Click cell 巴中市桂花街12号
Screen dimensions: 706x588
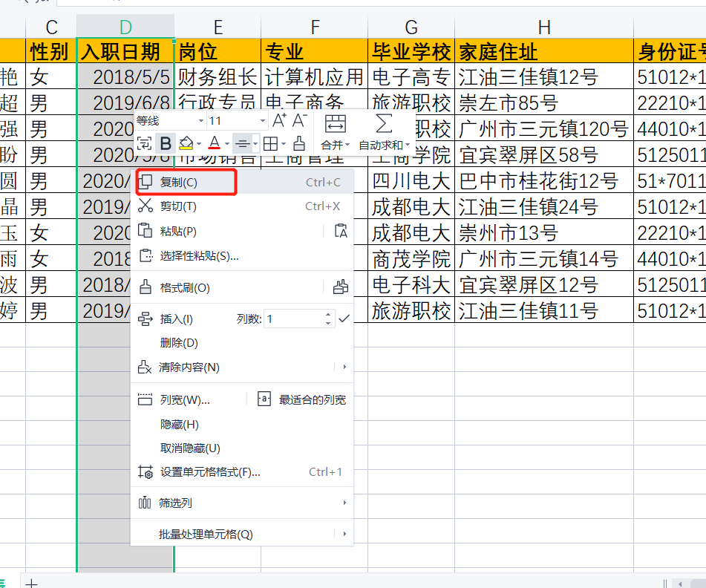tap(544, 181)
